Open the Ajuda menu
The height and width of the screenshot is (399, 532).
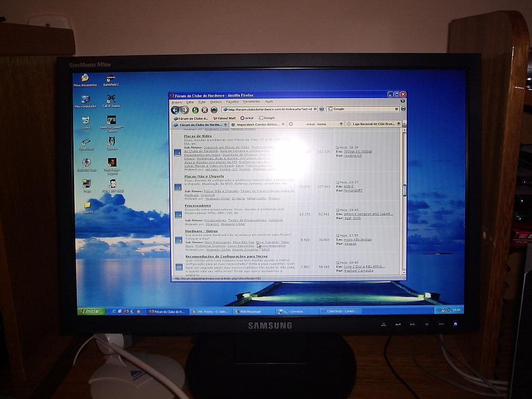269,101
